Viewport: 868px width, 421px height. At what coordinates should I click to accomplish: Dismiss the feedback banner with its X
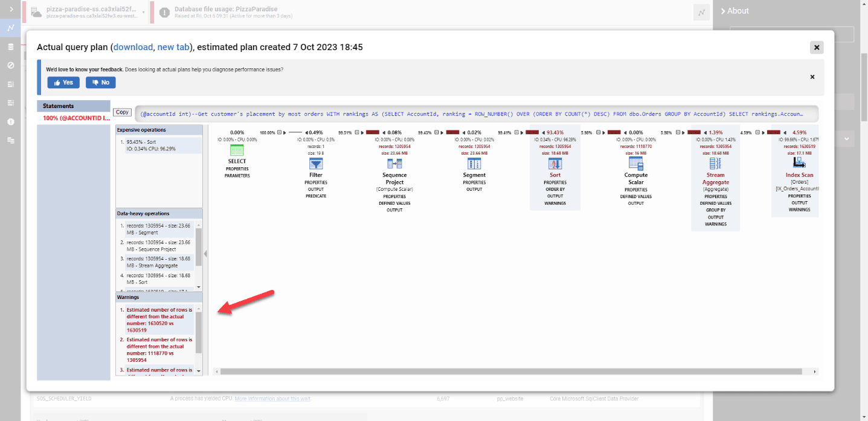click(812, 77)
